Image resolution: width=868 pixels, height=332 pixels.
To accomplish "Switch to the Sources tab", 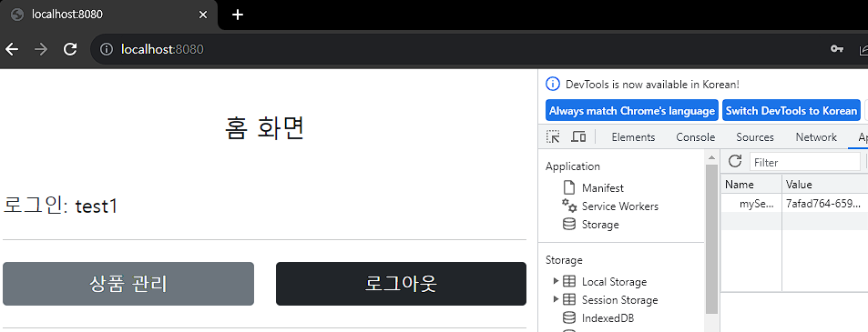I will click(755, 137).
